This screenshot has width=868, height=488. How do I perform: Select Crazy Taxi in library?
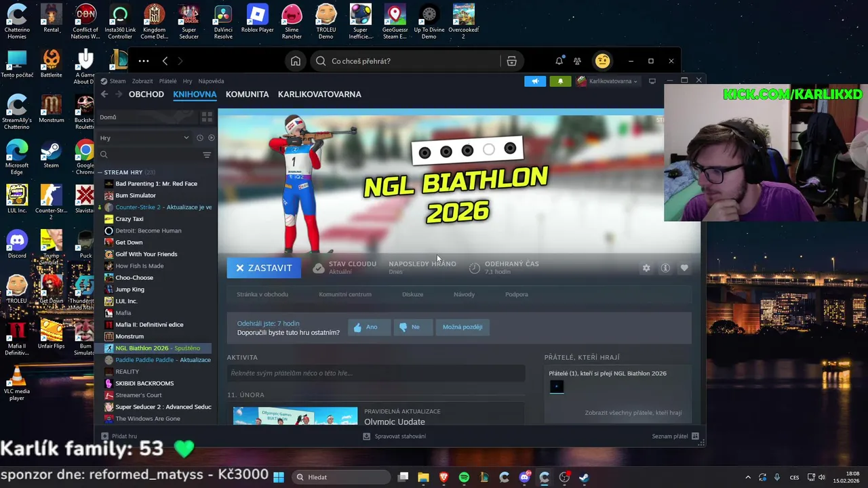[x=129, y=219]
